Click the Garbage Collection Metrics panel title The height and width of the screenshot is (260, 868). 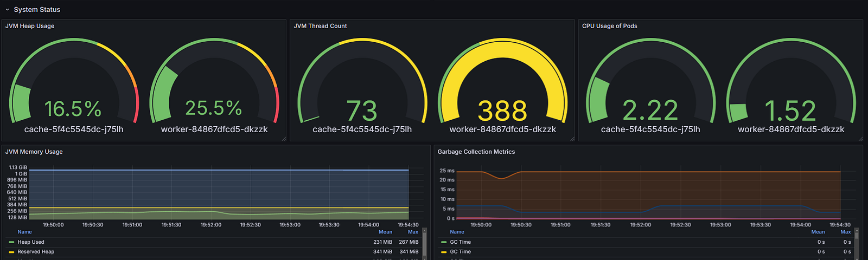coord(476,152)
